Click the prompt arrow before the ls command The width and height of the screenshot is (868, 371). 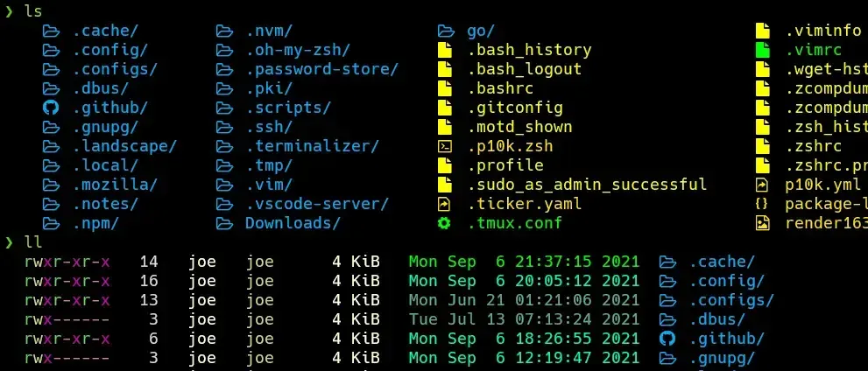(x=10, y=11)
